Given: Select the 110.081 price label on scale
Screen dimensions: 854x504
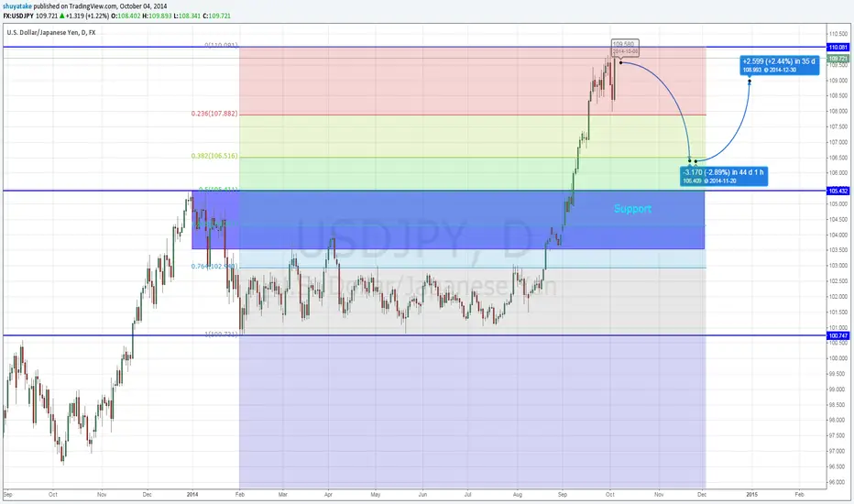Looking at the screenshot, I should point(838,48).
